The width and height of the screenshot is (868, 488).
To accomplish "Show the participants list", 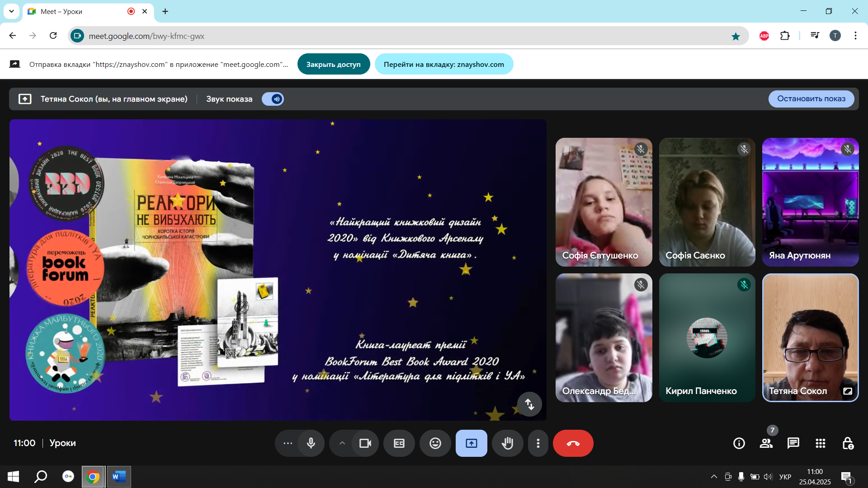I will click(x=766, y=443).
